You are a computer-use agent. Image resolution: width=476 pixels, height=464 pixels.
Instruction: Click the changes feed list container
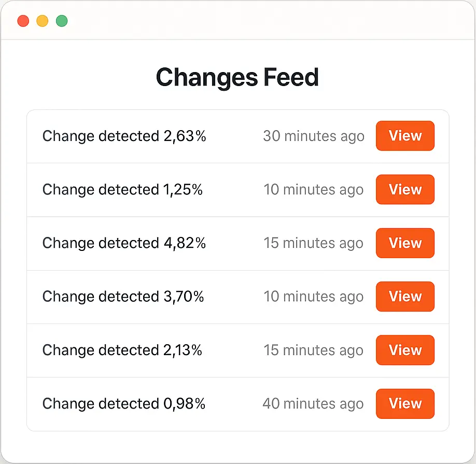pos(237,270)
